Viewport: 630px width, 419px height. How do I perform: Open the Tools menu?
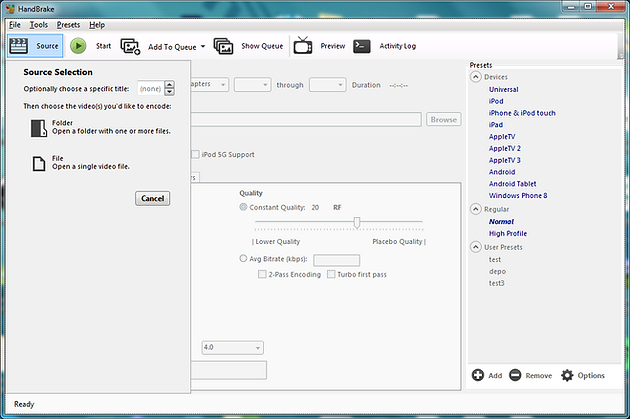coord(39,25)
